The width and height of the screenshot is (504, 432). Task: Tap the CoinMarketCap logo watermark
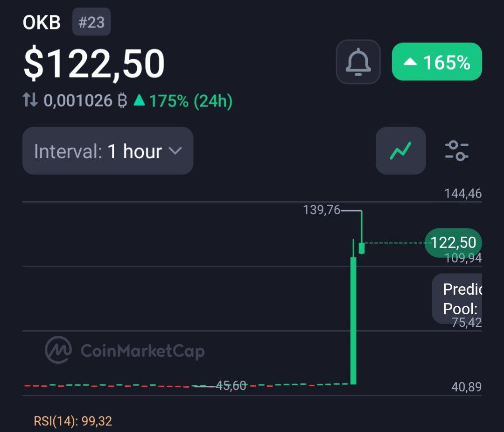point(125,350)
